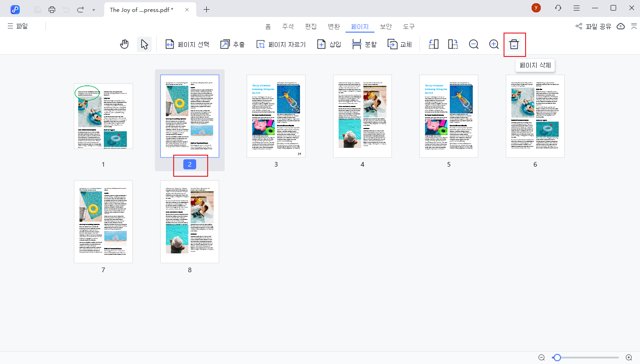Zoom in on page thumbnails
This screenshot has height=364, width=640.
(494, 44)
